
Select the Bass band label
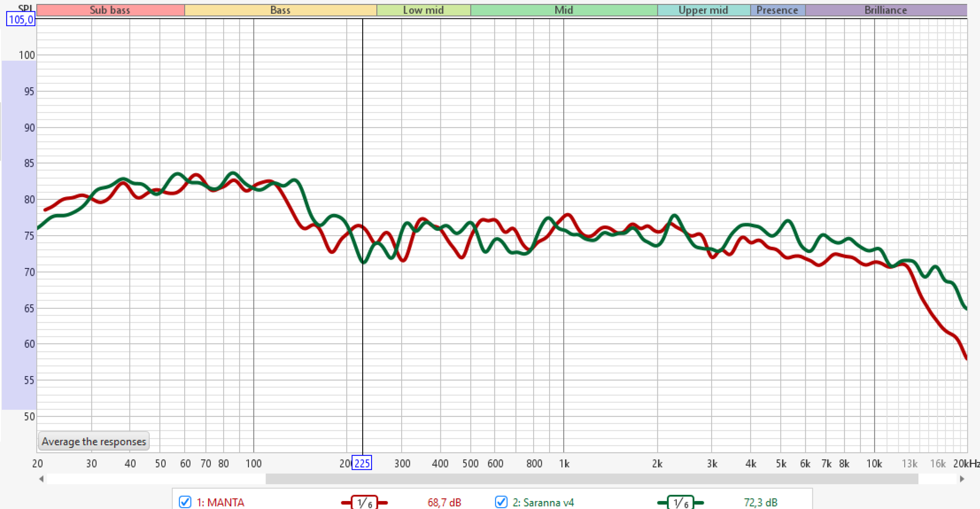coord(281,10)
